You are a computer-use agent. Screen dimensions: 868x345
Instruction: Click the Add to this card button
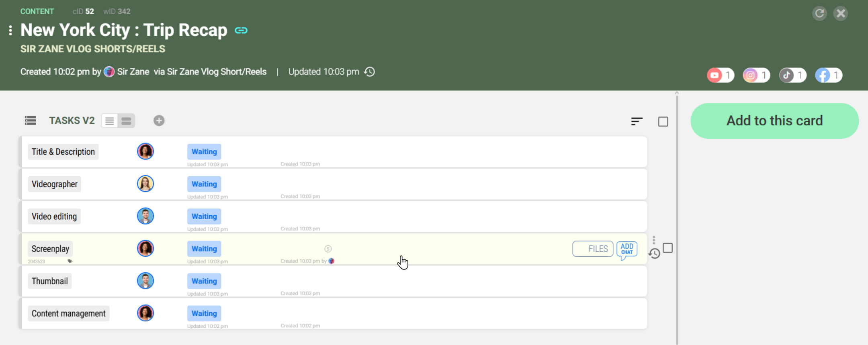click(x=774, y=121)
